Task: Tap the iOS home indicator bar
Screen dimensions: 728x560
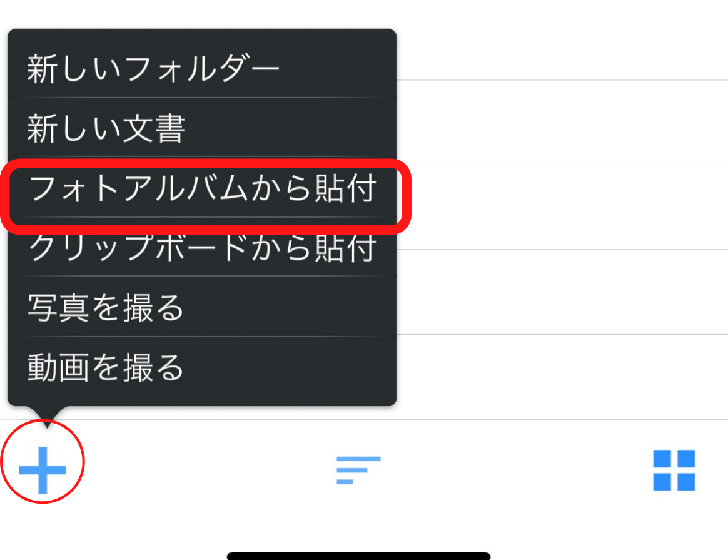Action: pyautogui.click(x=358, y=556)
